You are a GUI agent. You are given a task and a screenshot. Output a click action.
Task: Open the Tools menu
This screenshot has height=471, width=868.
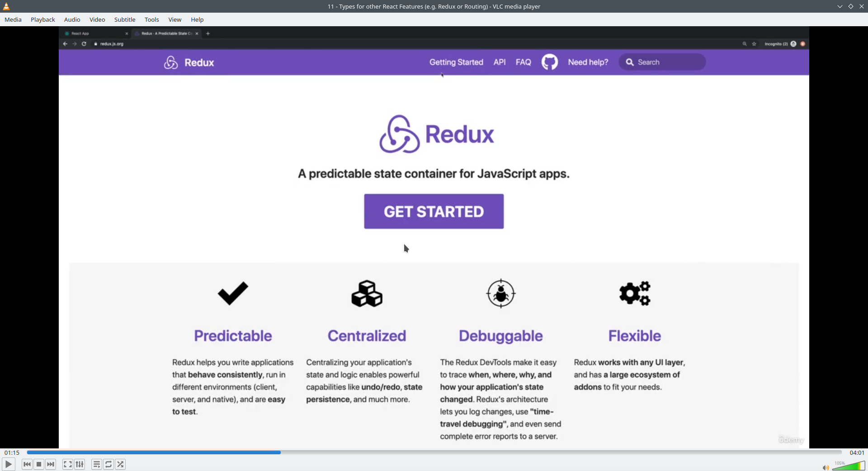coord(152,19)
